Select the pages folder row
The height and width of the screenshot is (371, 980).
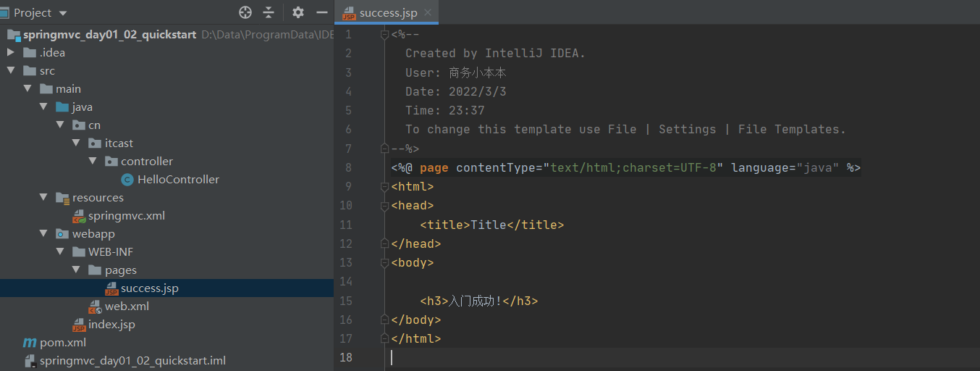click(x=166, y=270)
